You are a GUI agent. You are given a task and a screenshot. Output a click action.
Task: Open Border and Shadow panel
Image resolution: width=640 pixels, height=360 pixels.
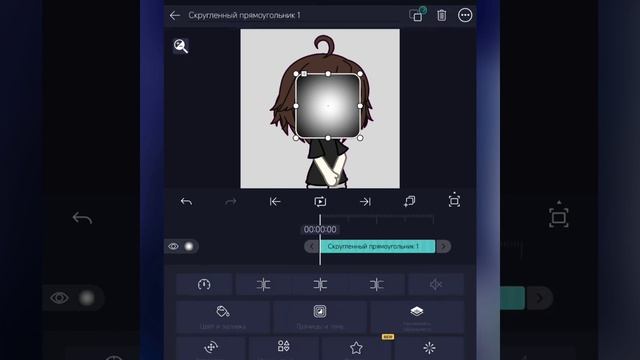pyautogui.click(x=320, y=317)
